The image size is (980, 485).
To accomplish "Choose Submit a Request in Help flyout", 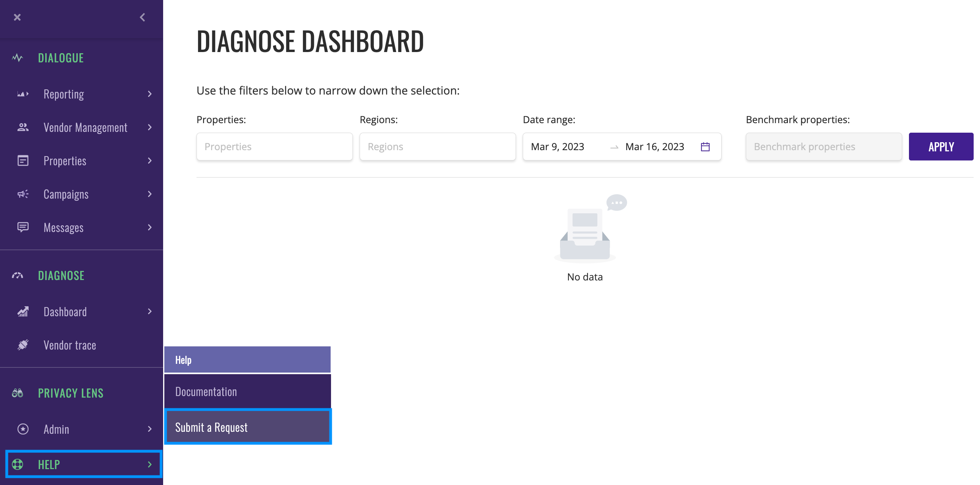I will click(x=248, y=427).
